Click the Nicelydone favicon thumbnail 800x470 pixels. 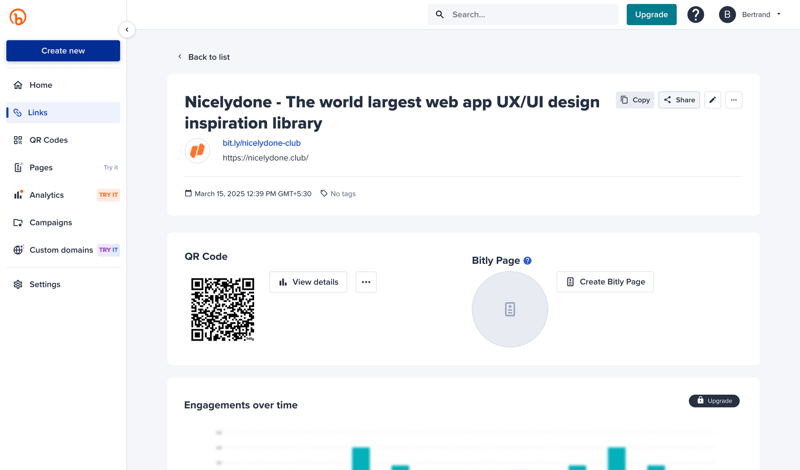point(197,151)
